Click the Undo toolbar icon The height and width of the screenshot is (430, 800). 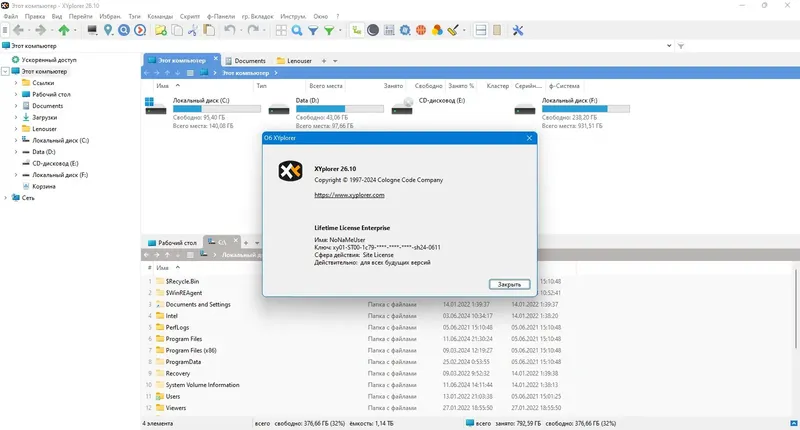click(230, 31)
